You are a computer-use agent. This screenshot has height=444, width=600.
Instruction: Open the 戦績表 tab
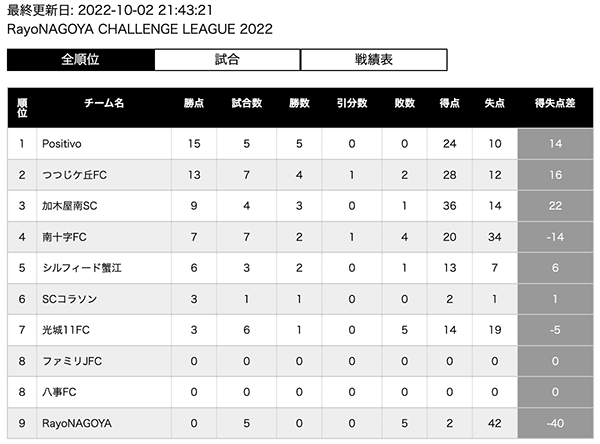[374, 59]
